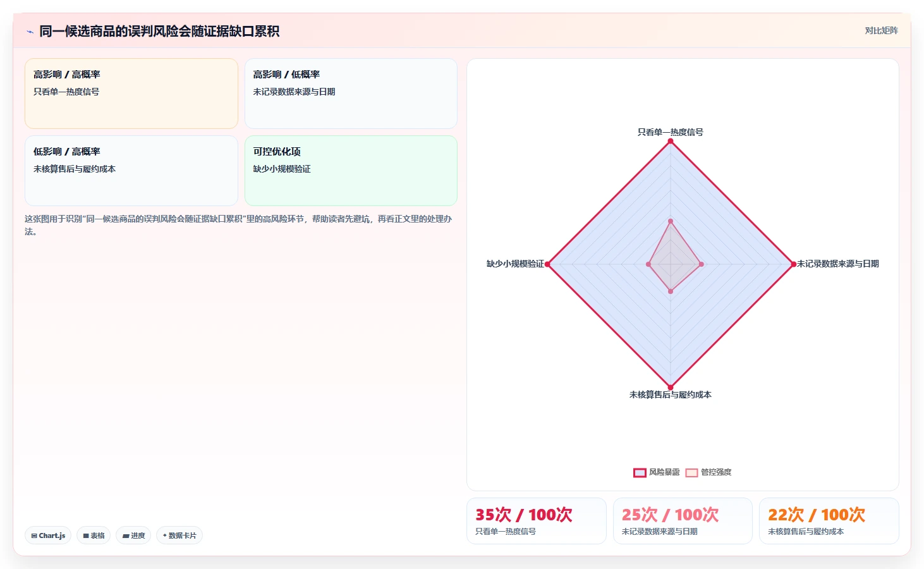The image size is (924, 569).
Task: Click the lightning icon beside the page title
Action: pyautogui.click(x=30, y=32)
